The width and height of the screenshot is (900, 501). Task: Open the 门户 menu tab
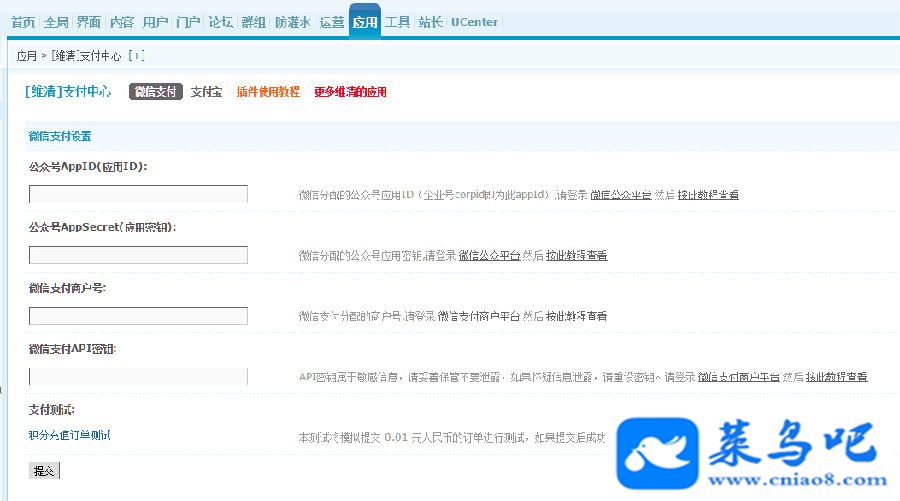(x=188, y=22)
